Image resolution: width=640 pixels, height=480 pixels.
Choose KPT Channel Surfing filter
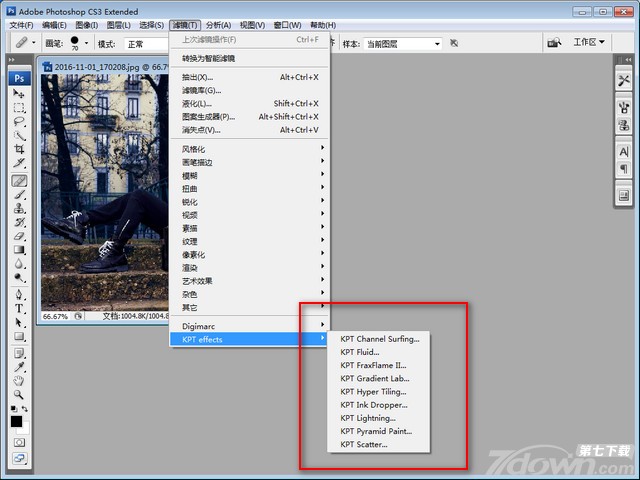point(379,339)
